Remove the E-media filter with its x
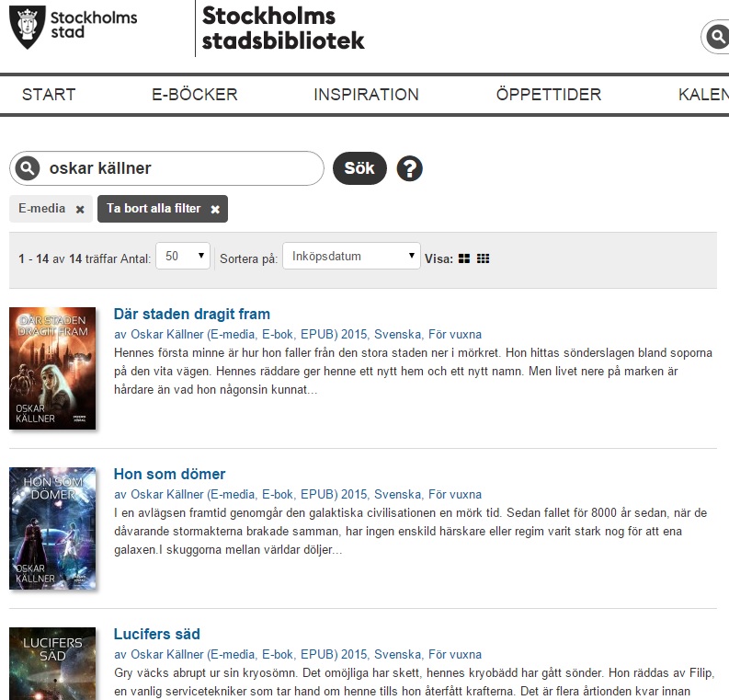This screenshot has height=700, width=729. click(x=80, y=210)
